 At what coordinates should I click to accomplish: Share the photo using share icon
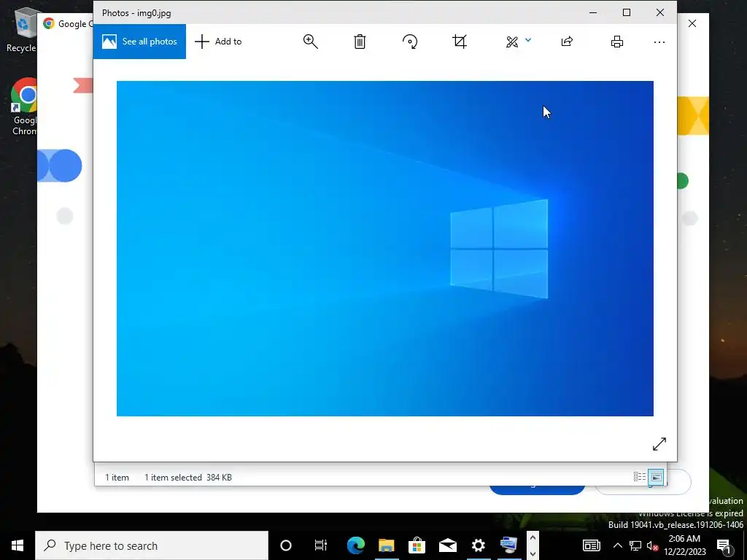click(567, 42)
